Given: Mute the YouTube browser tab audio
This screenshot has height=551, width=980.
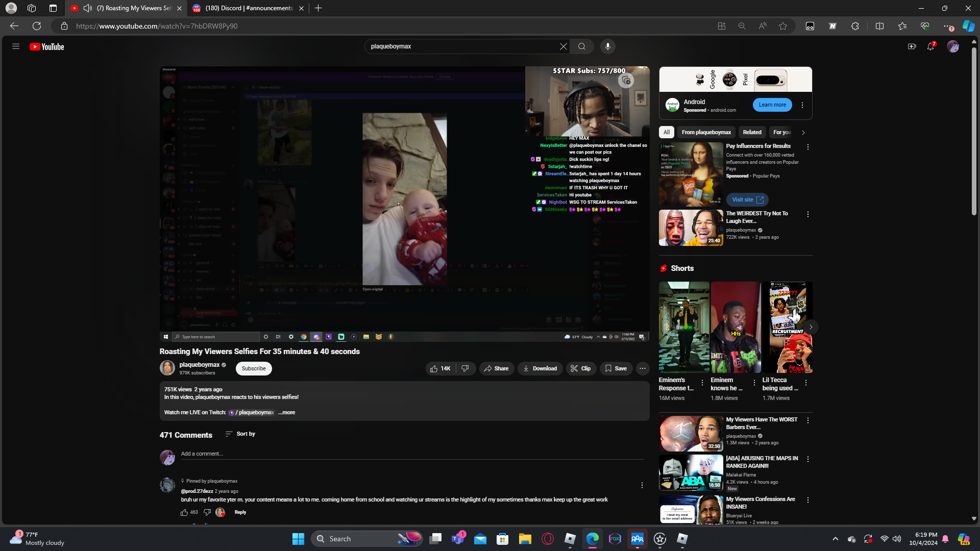Looking at the screenshot, I should tap(88, 8).
